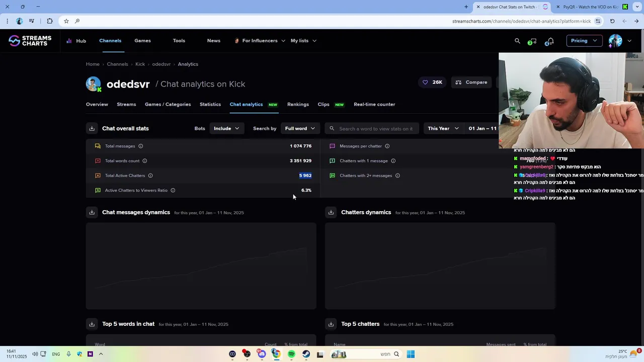644x362 pixels.
Task: Open Tools in top navigation
Action: click(x=179, y=41)
